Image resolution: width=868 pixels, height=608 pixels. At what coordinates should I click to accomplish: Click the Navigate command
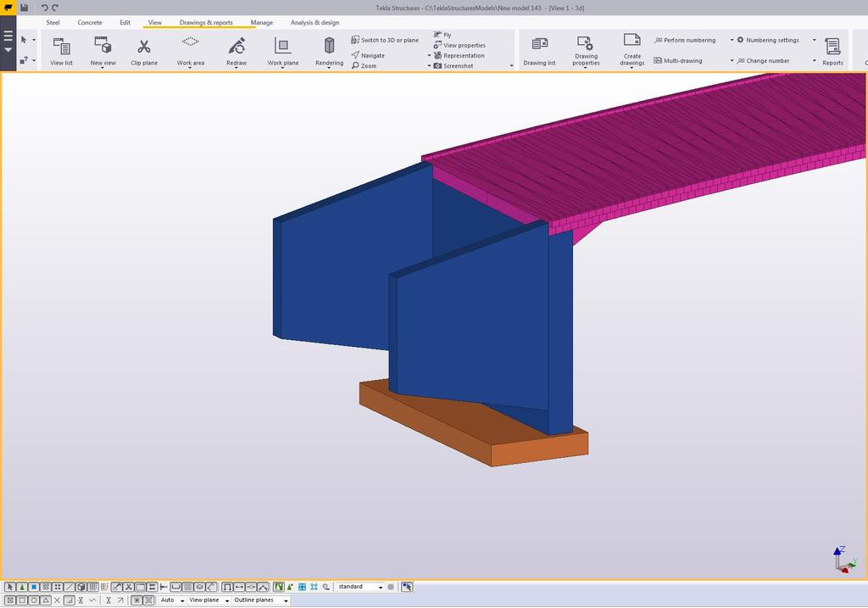[x=368, y=55]
